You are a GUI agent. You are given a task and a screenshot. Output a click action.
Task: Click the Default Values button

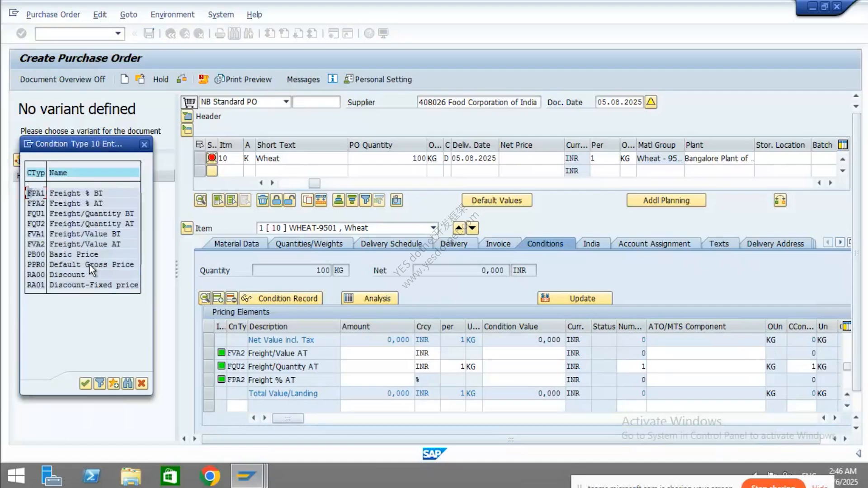497,200
